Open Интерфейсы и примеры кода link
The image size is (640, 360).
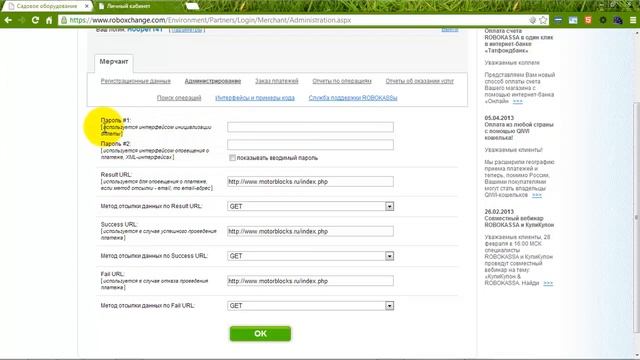[255, 98]
